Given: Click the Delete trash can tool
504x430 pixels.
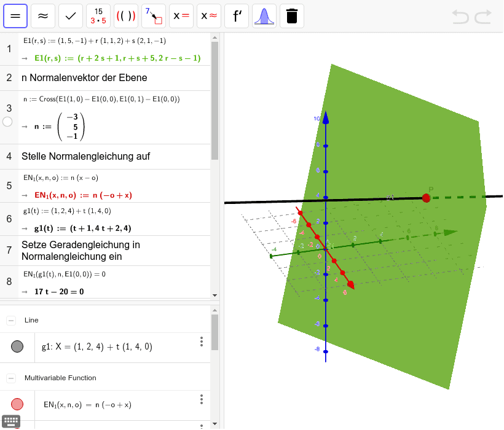Looking at the screenshot, I should point(292,16).
